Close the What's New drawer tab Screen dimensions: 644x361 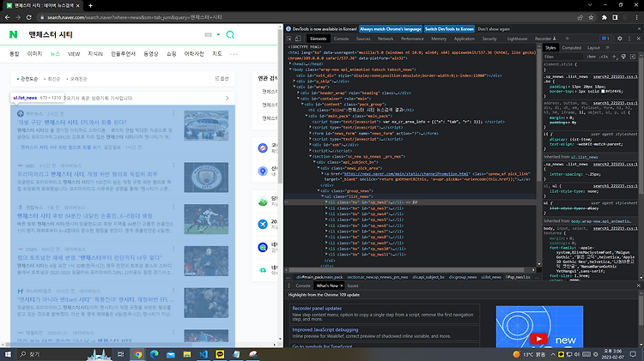point(341,286)
